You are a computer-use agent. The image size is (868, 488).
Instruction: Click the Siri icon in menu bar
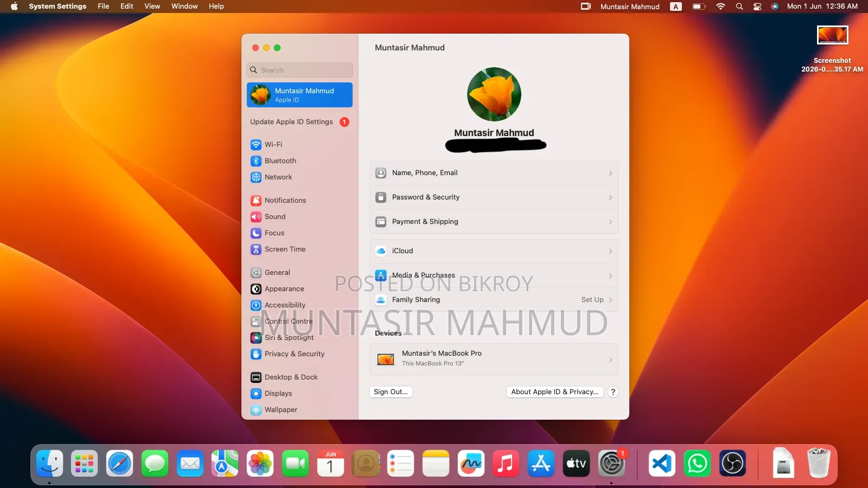tap(775, 7)
